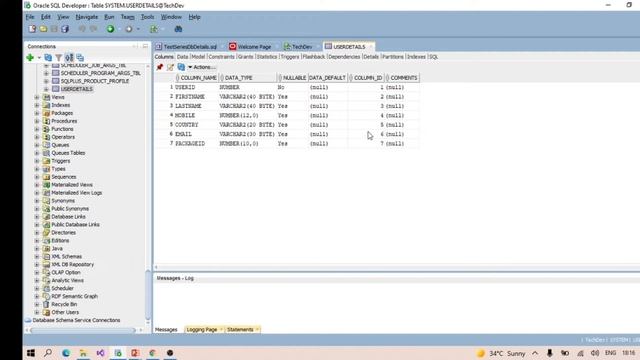Select Materialized View Logs node

click(x=76, y=193)
